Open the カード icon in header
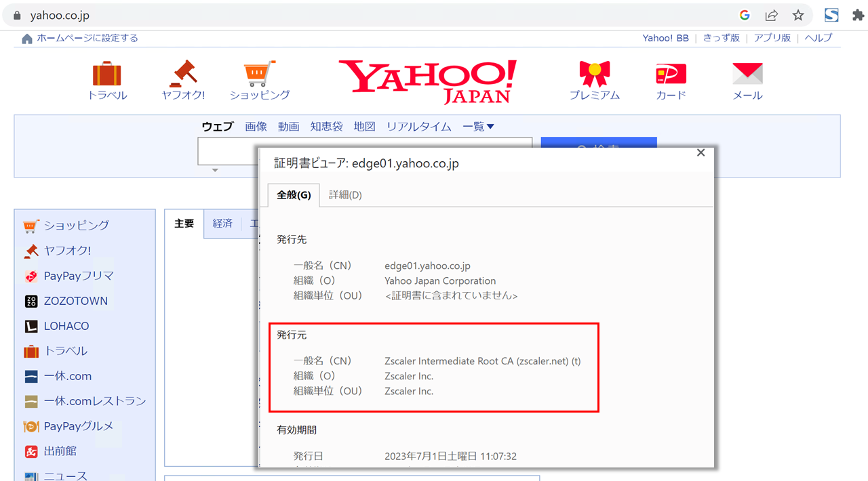This screenshot has width=868, height=481. tap(671, 73)
